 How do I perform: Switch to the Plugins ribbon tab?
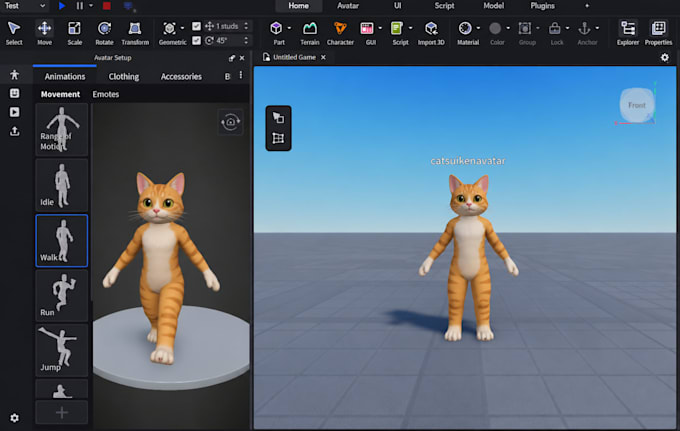tap(543, 6)
